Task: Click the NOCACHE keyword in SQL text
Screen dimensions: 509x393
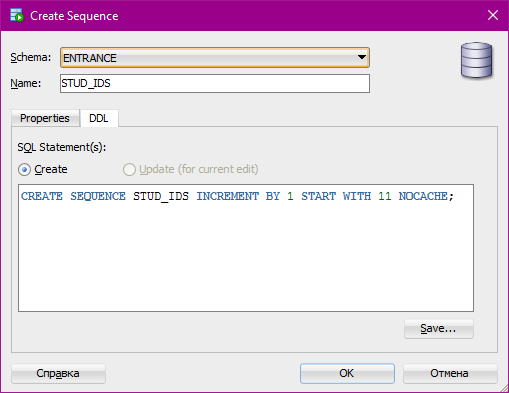Action: [423, 196]
